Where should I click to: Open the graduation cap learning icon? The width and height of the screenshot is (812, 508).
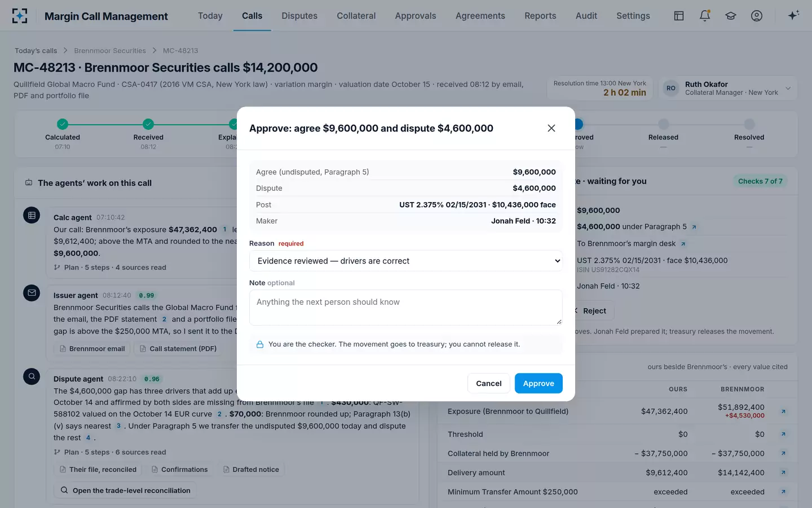(x=731, y=16)
